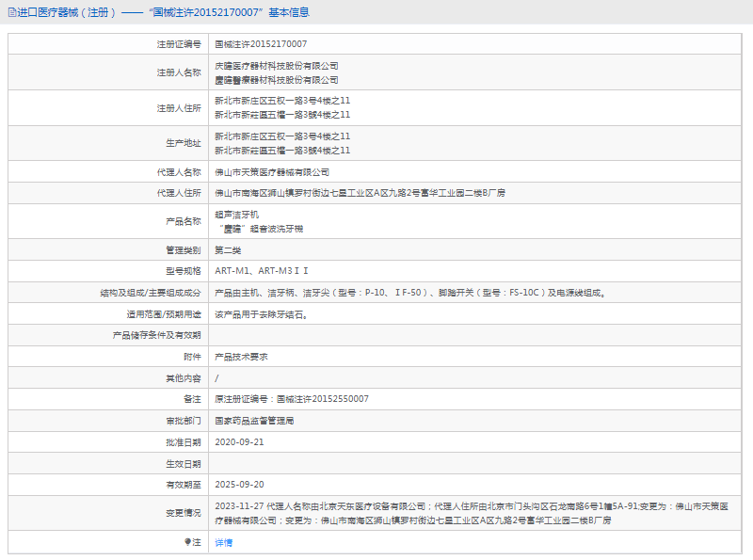Click model spec value ART-M1、ART-M3II
Viewport: 753px width, 560px height.
256,271
